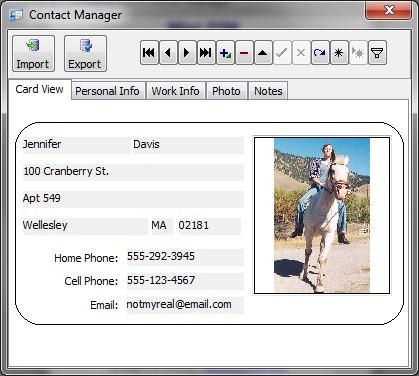Advance to the next contact record
419x376 pixels.
(x=187, y=53)
